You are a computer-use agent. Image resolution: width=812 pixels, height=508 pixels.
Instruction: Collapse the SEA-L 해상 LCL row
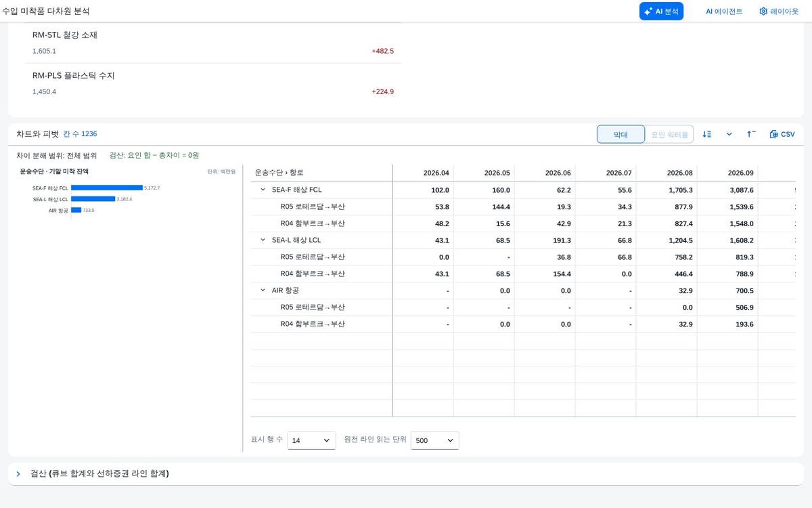point(263,240)
